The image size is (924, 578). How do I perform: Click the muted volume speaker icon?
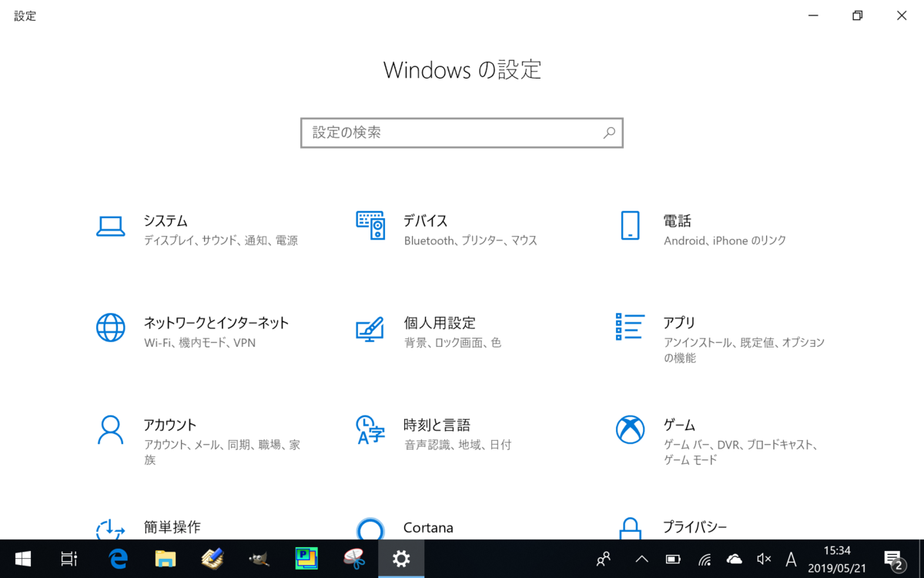(764, 559)
